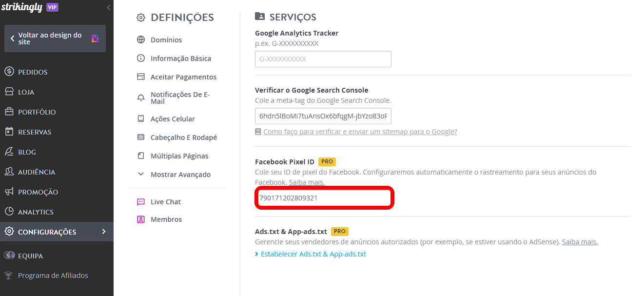
Task: Go back with Voltar ao design do site
Action: 55,39
